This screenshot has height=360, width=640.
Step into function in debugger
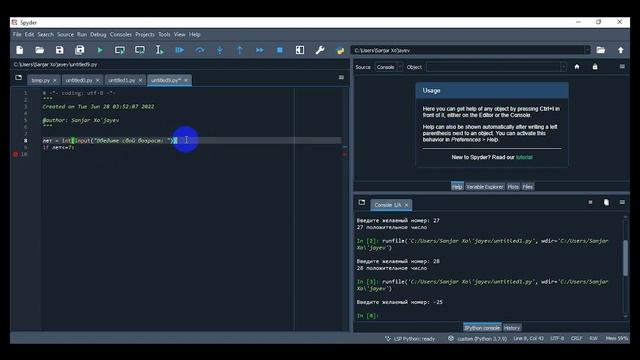(220, 50)
